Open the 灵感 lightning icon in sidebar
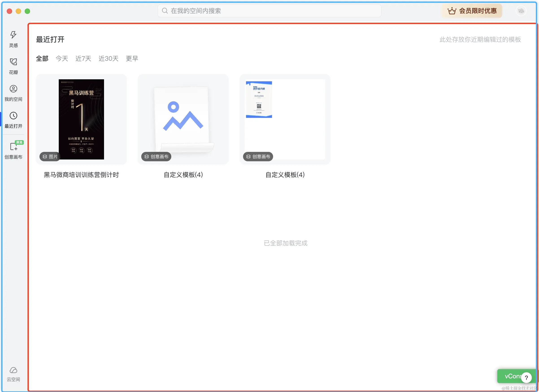The image size is (539, 392). pos(13,35)
